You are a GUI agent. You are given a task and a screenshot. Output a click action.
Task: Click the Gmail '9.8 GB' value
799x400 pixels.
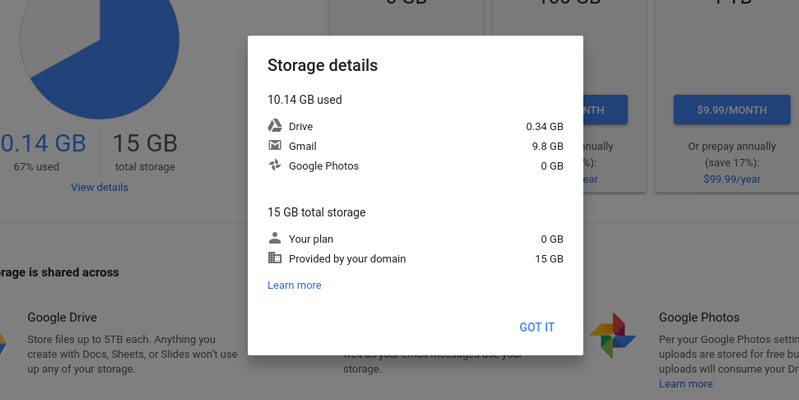(x=548, y=146)
